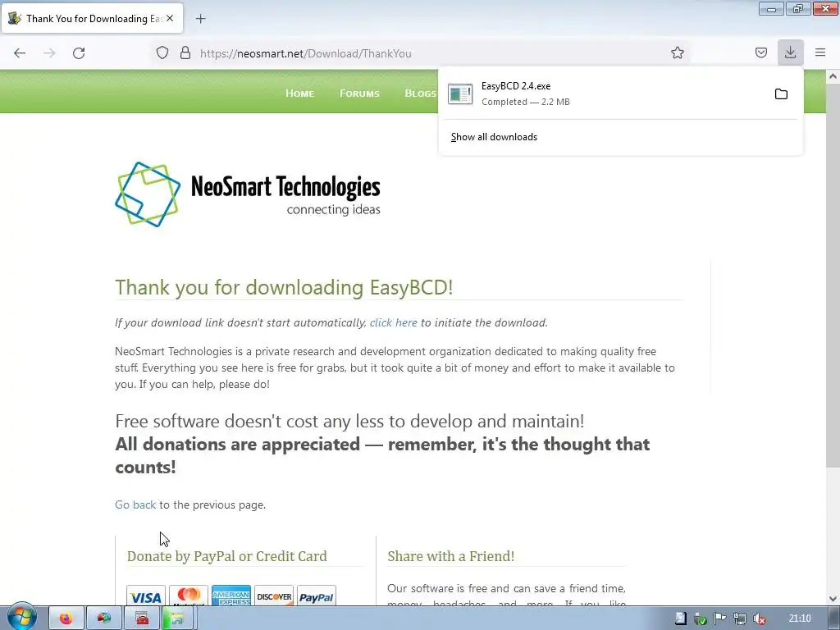This screenshot has width=840, height=630.
Task: Click the browser forward arrow
Action: click(x=49, y=53)
